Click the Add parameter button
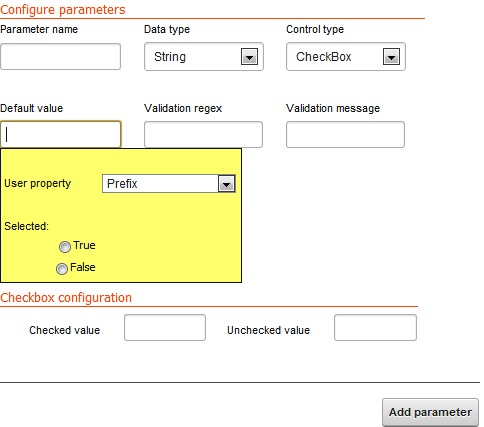 click(x=431, y=412)
